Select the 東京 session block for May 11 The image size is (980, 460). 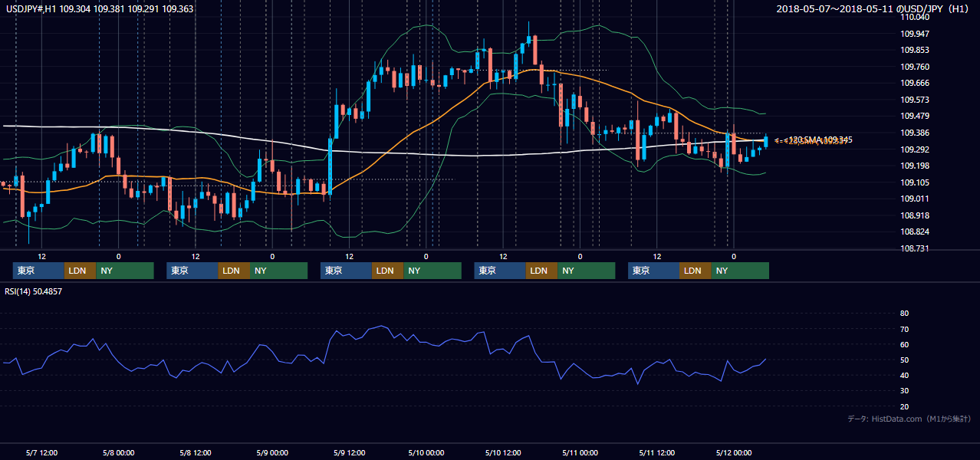click(653, 271)
